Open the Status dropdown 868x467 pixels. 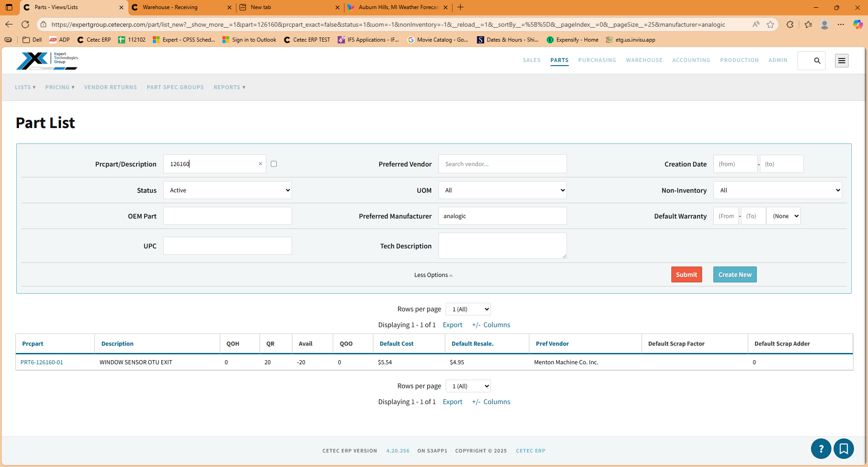(227, 191)
